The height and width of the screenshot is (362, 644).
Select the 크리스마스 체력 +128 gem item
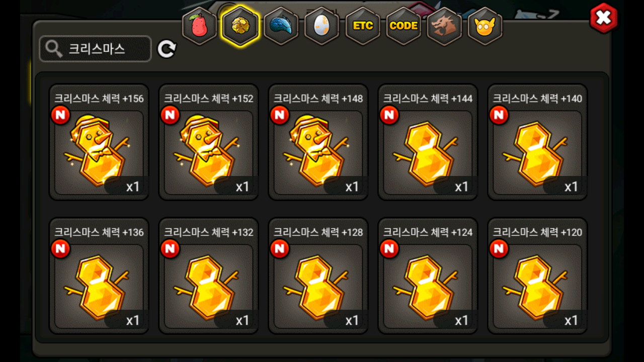[318, 276]
